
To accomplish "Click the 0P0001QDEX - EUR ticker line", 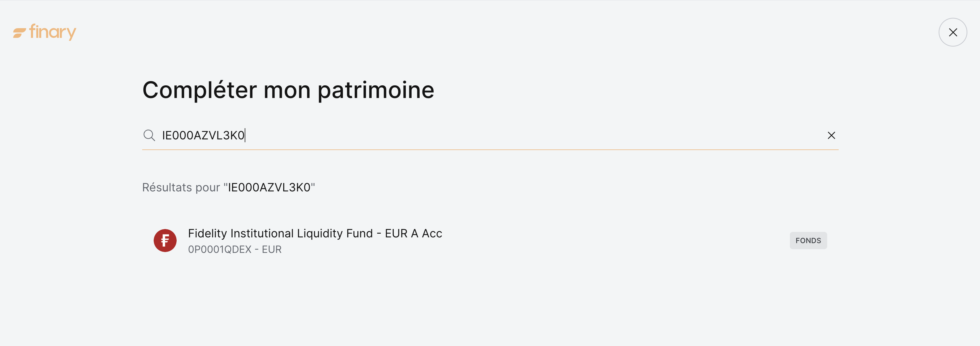I will click(x=234, y=250).
